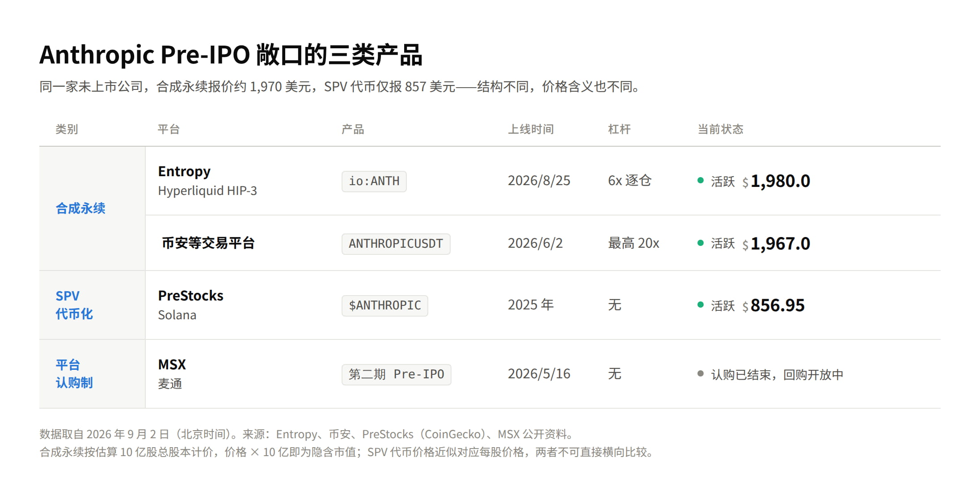
Task: Click the '6x 逐仓' leverage cell
Action: coord(629,181)
